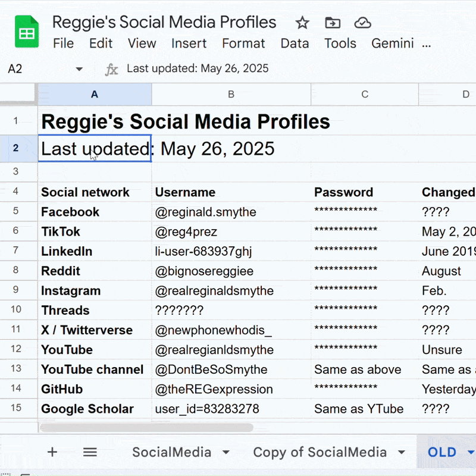Star the spreadsheet as a favorite
476x476 pixels.
click(x=302, y=23)
